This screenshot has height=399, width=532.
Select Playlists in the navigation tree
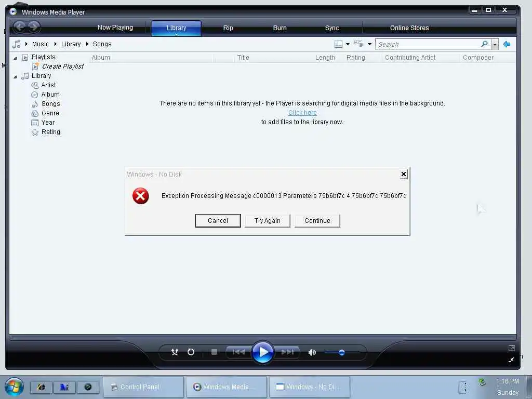tap(44, 57)
